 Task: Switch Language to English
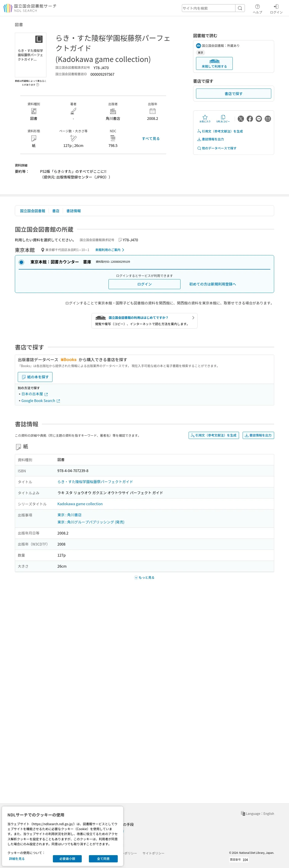(257, 813)
